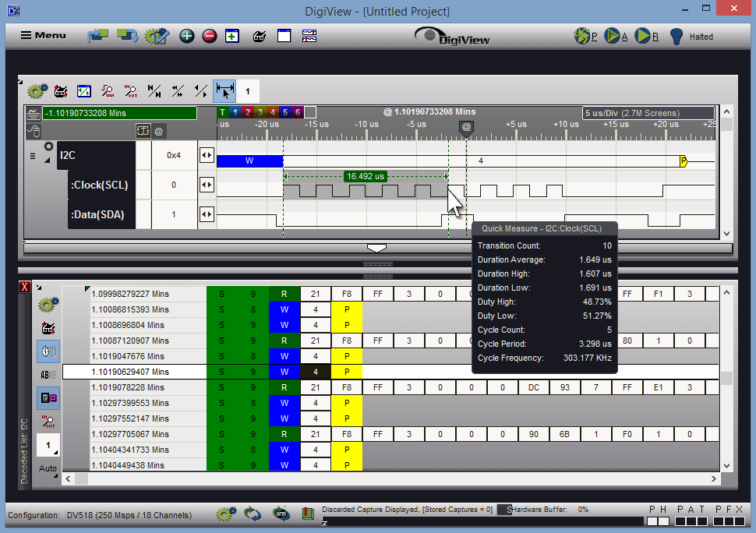The width and height of the screenshot is (756, 533).
Task: Close the Decoded List panel
Action: (25, 288)
